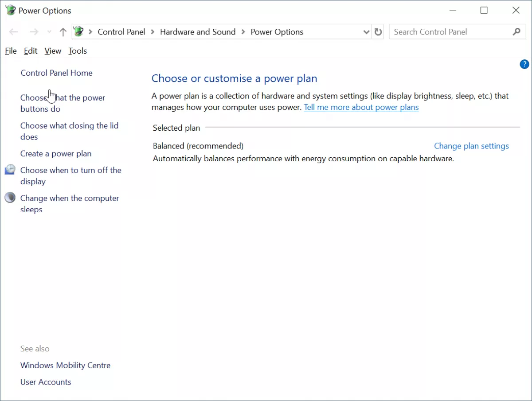Viewport: 532px width, 401px height.
Task: Click the Selected plan section label
Action: [176, 128]
